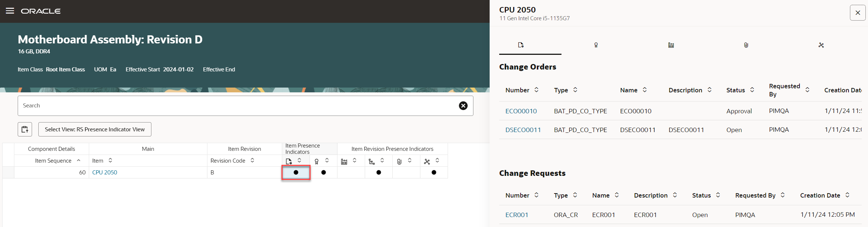Switch to the quality ribbon tab in panel
This screenshot has width=868, height=227.
[x=596, y=45]
